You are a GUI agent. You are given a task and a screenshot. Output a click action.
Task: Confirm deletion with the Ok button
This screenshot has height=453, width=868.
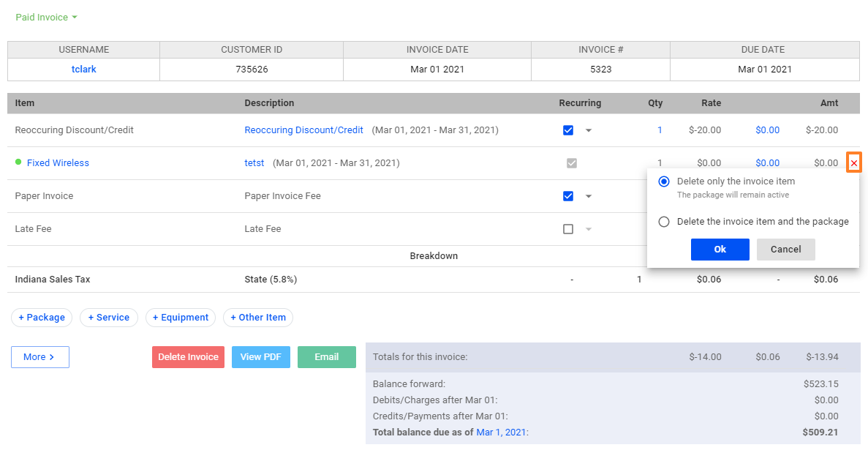click(720, 250)
